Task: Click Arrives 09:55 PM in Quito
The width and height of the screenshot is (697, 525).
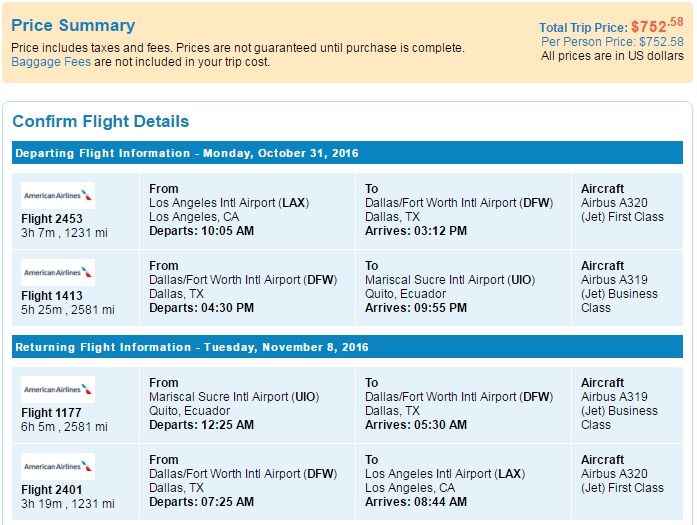Action: point(416,308)
